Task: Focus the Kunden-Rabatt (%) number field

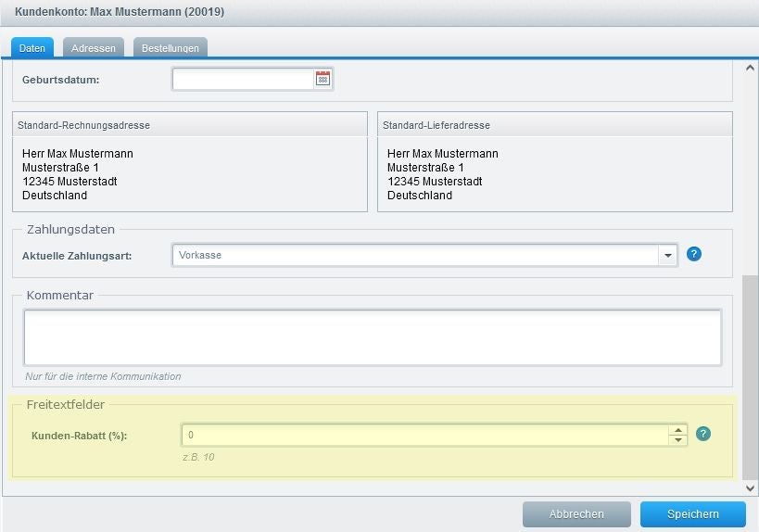Action: pos(425,435)
